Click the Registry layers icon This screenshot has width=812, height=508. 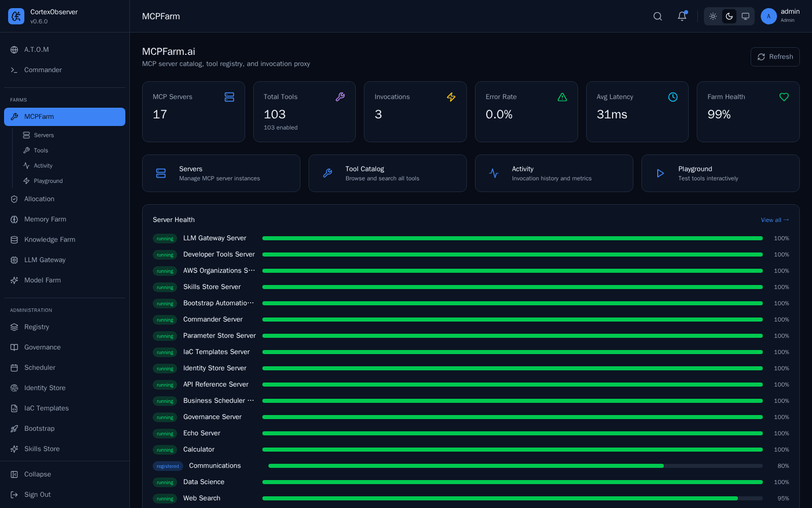tap(14, 327)
